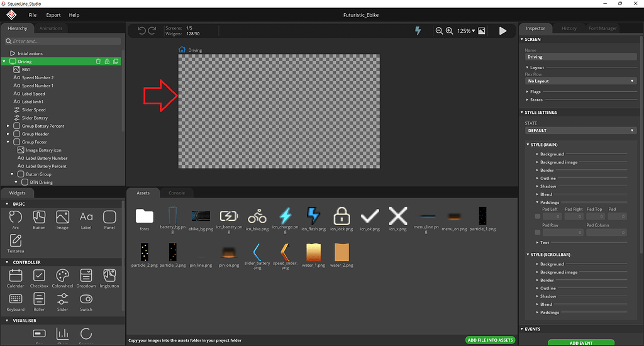Click ADD FILE INTO ASSETS button

pyautogui.click(x=490, y=340)
